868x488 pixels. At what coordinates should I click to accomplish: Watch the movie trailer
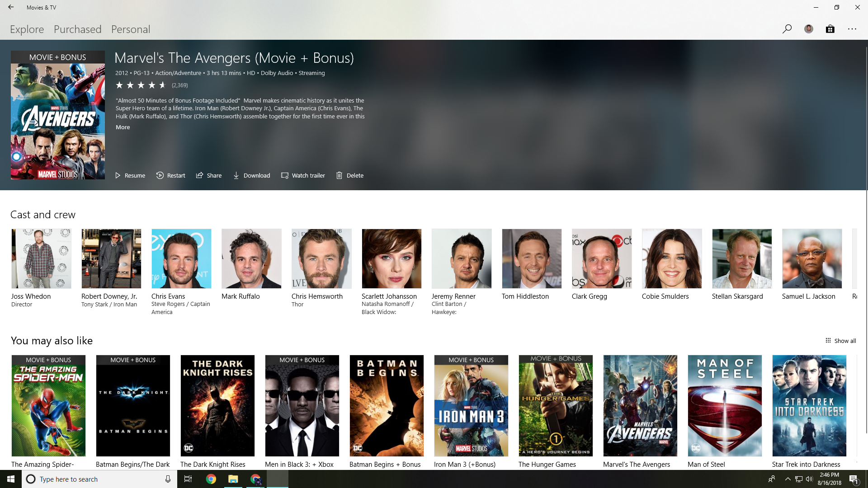[x=303, y=175]
